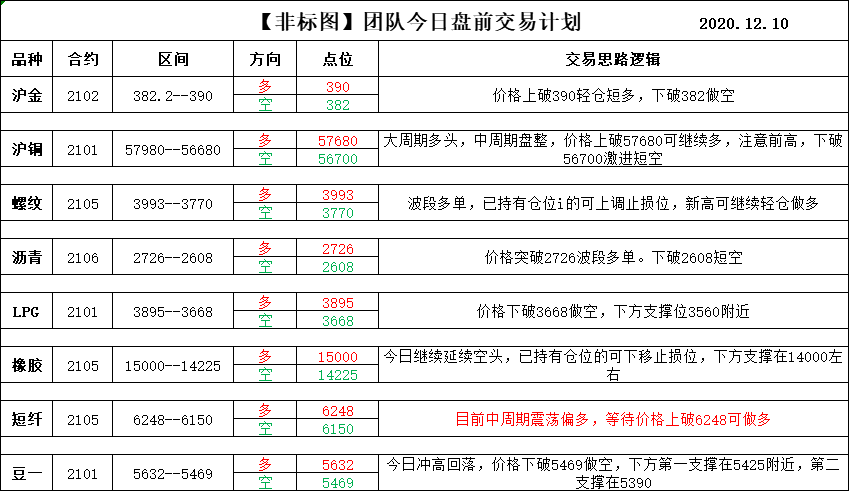Image resolution: width=849 pixels, height=491 pixels.
Task: Click the 沥青 product cell
Action: click(x=27, y=257)
